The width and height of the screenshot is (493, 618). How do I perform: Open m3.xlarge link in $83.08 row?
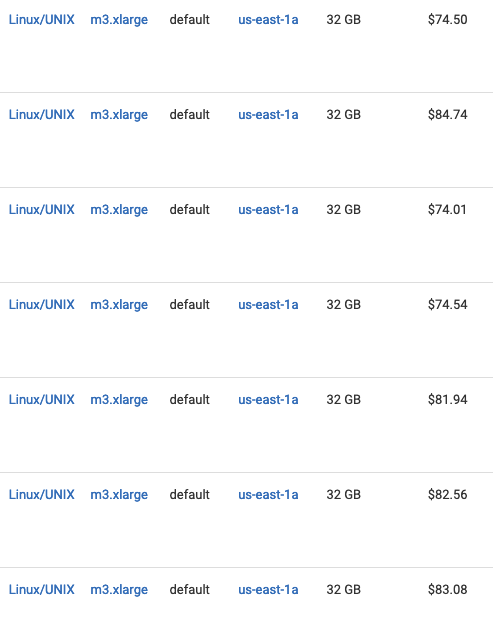[119, 590]
